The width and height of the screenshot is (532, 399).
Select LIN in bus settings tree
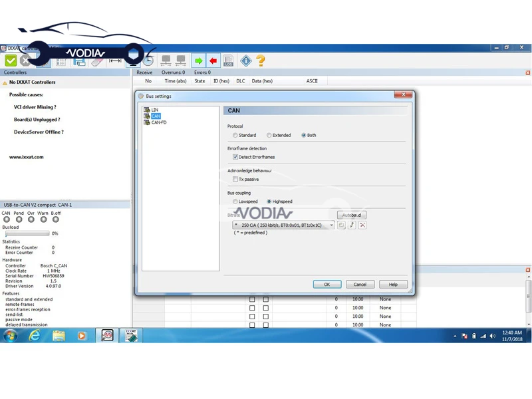tap(154, 110)
